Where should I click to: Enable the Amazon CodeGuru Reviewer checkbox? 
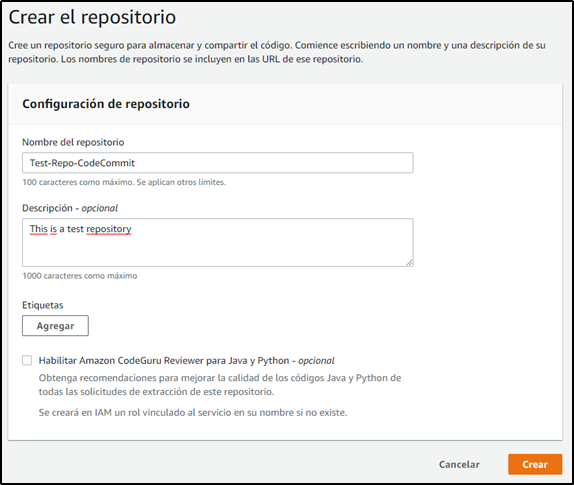tap(27, 360)
